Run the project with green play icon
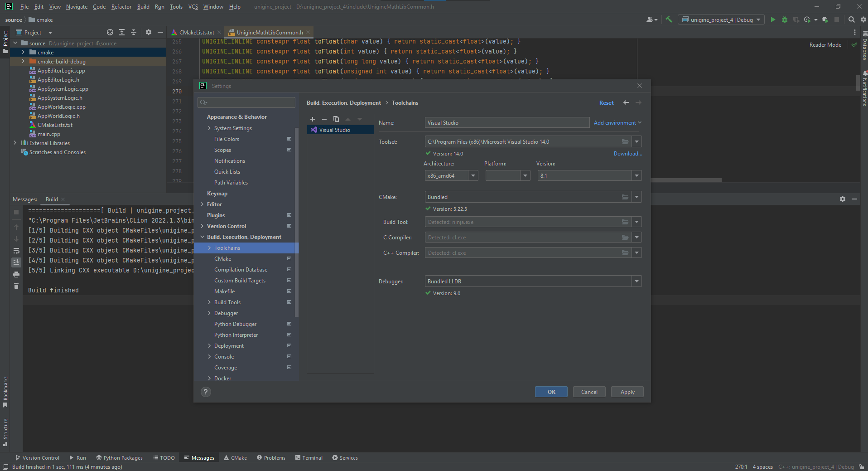This screenshot has width=868, height=471. pos(773,19)
